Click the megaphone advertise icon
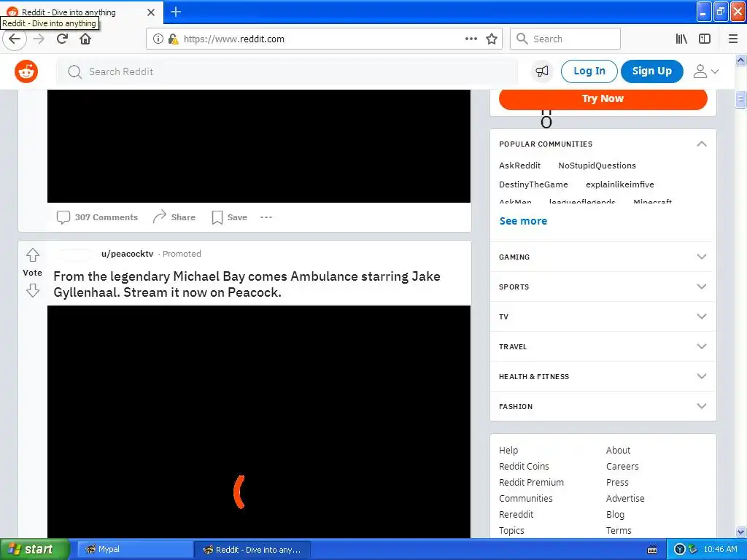This screenshot has height=560, width=747. [x=542, y=71]
